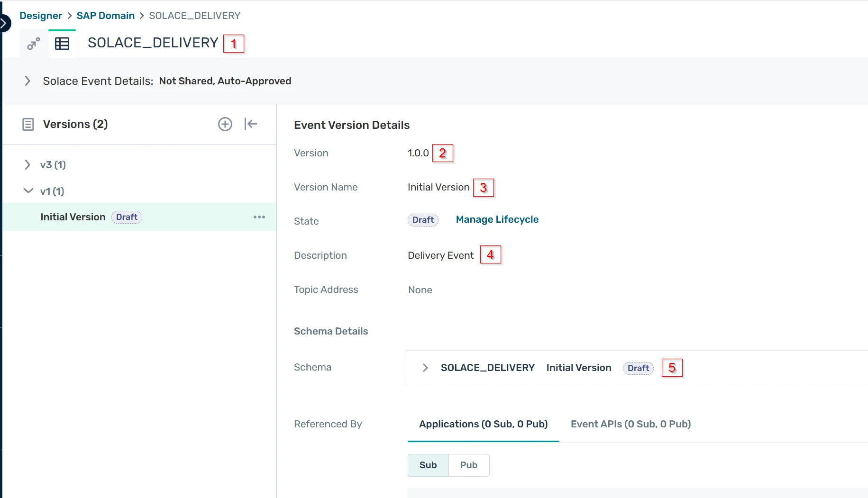Screen dimensions: 868x498
Task: Open SAP Domain breadcrumb link
Action: (106, 16)
